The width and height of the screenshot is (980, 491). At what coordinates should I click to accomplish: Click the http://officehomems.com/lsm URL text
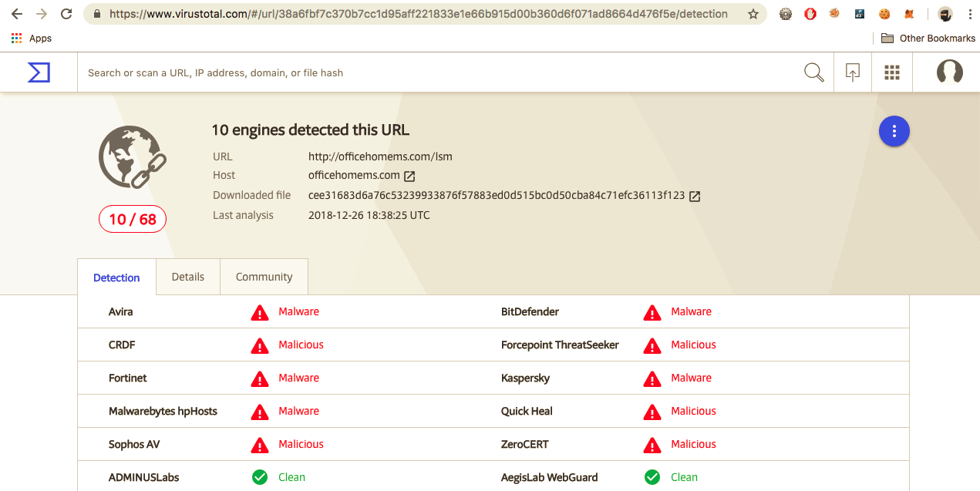tap(380, 156)
